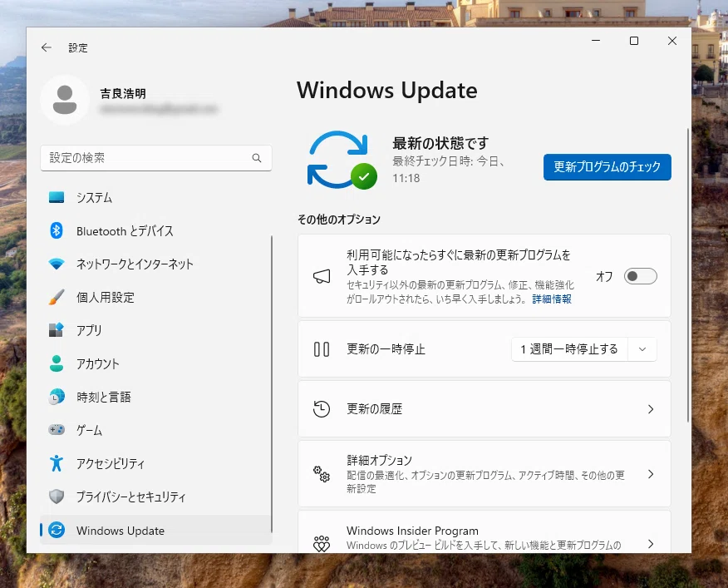Click the main content vertical scrollbar
The image size is (728, 588).
click(687, 275)
